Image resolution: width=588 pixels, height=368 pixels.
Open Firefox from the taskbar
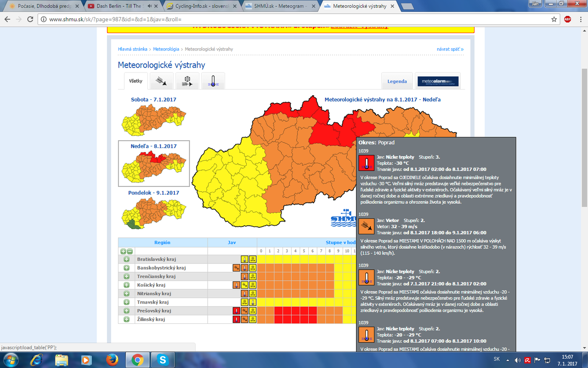pyautogui.click(x=112, y=359)
